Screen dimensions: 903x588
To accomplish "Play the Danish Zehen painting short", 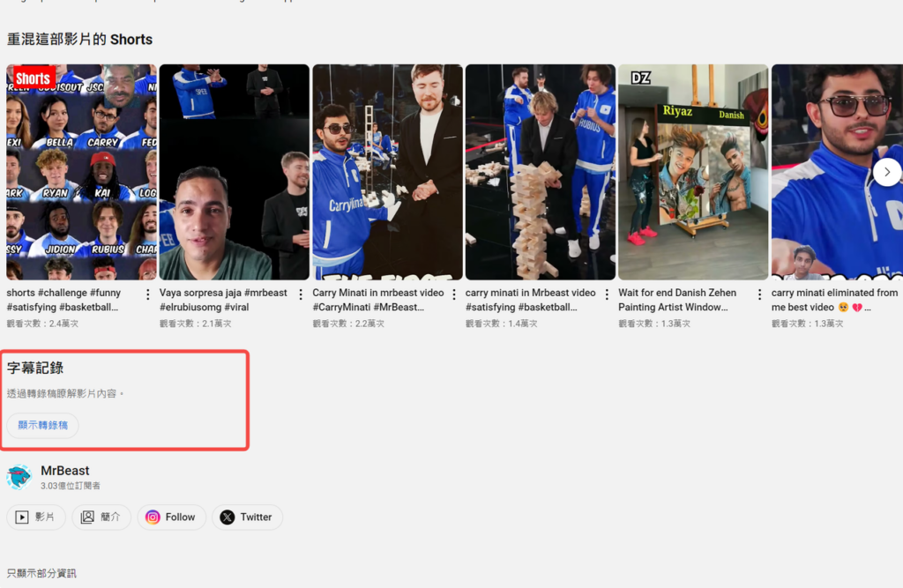I will (693, 172).
